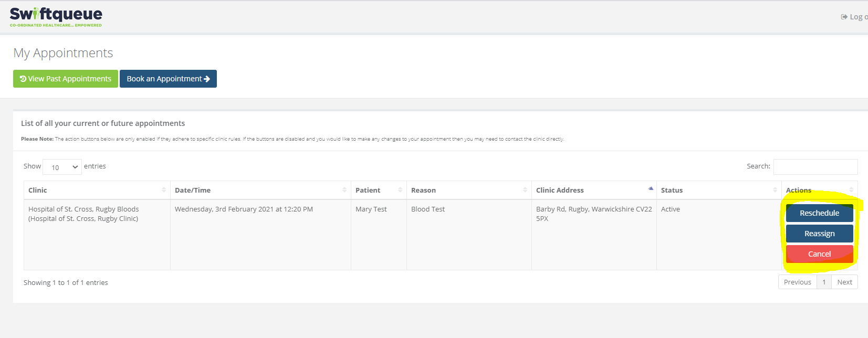Select page 1 in pagination
The width and height of the screenshot is (868, 338).
[824, 282]
